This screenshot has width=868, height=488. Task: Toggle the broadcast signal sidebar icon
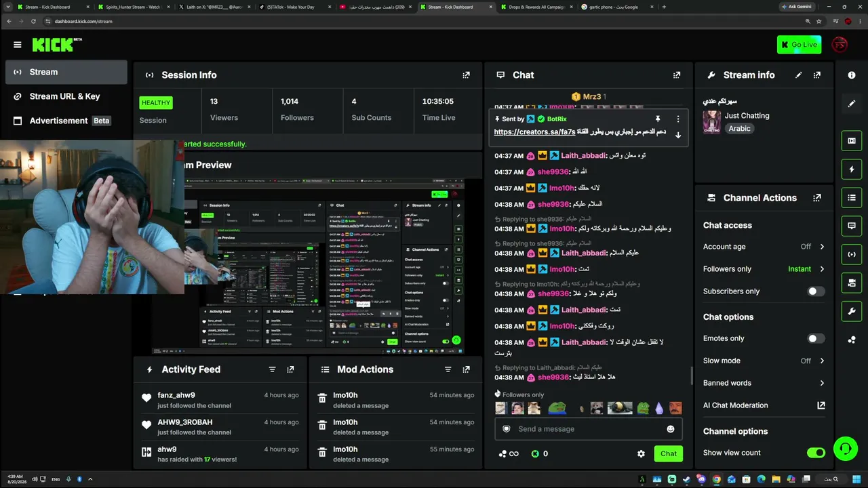(x=852, y=254)
